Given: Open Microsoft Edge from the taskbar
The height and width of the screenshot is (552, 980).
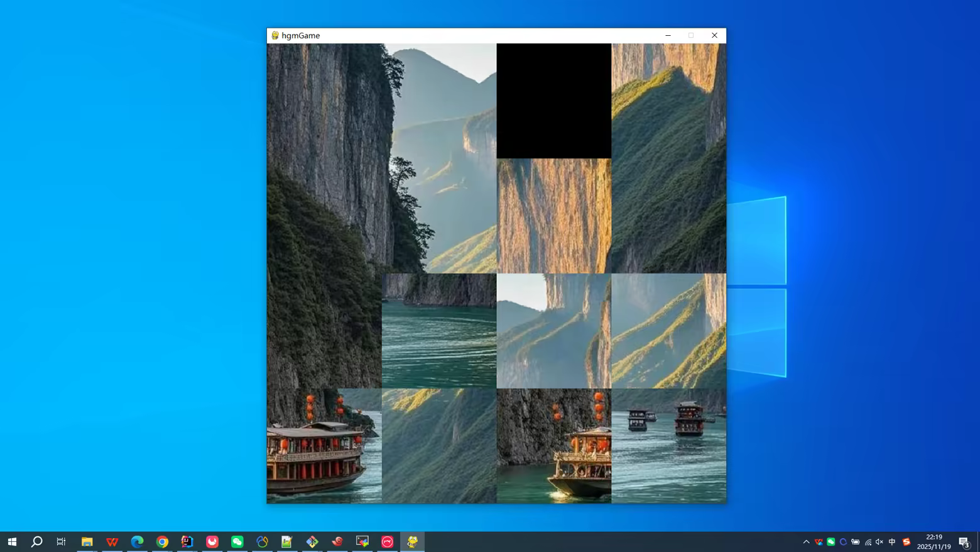Looking at the screenshot, I should (x=137, y=541).
